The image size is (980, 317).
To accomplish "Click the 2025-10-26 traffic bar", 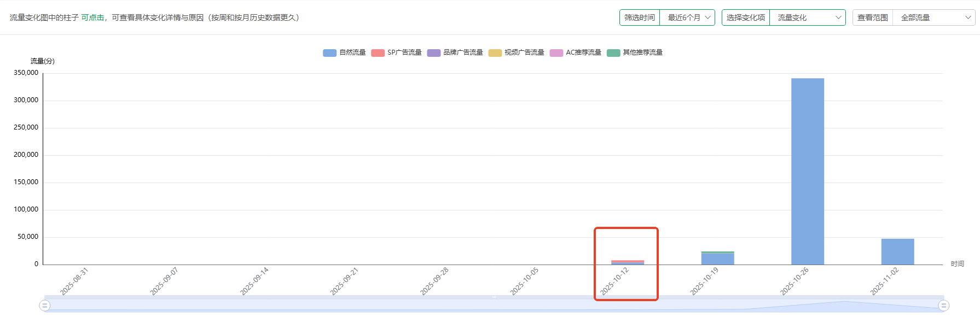I will [x=807, y=171].
